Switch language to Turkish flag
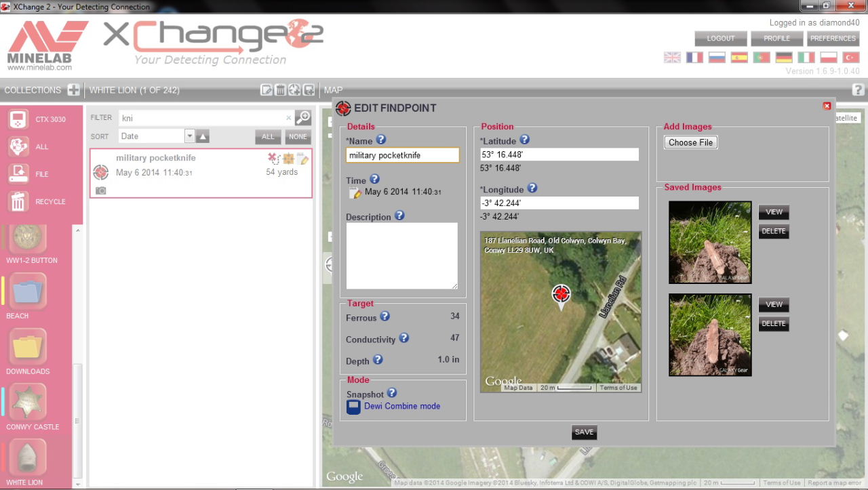This screenshot has height=490, width=868. (x=851, y=58)
